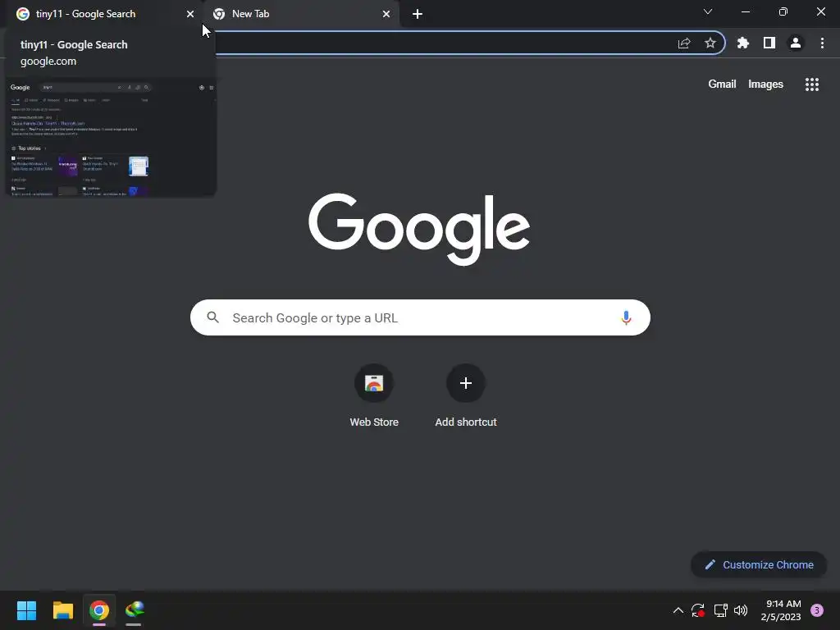Show hidden tray icons chevron
Viewport: 840px width, 630px height.
678,610
